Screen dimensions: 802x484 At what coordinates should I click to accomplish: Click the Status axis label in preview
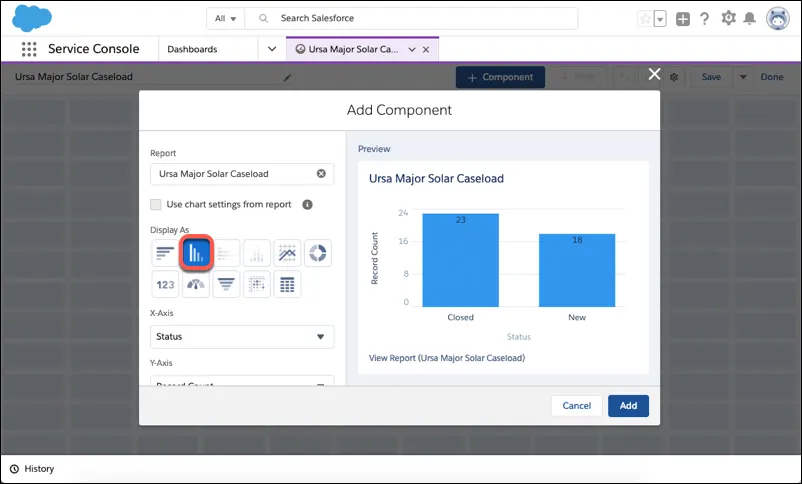point(519,337)
